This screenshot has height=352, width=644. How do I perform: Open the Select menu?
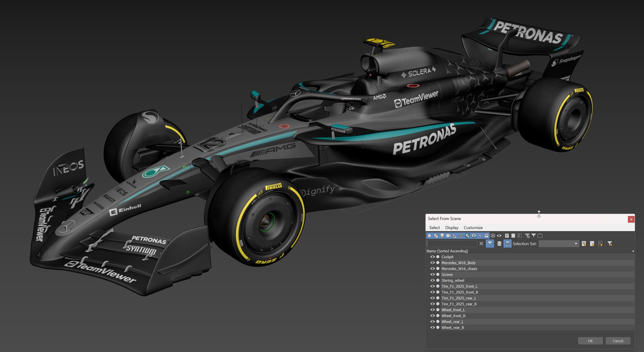pyautogui.click(x=434, y=228)
